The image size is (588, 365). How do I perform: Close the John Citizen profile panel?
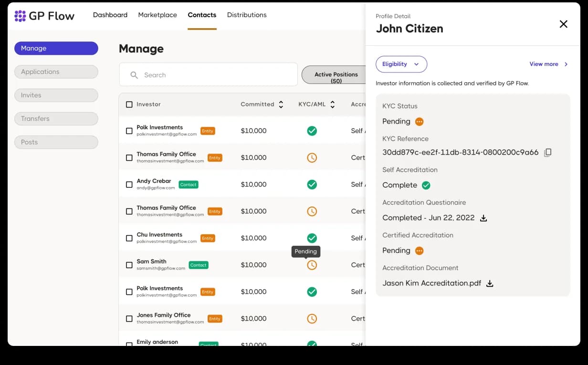click(x=563, y=24)
